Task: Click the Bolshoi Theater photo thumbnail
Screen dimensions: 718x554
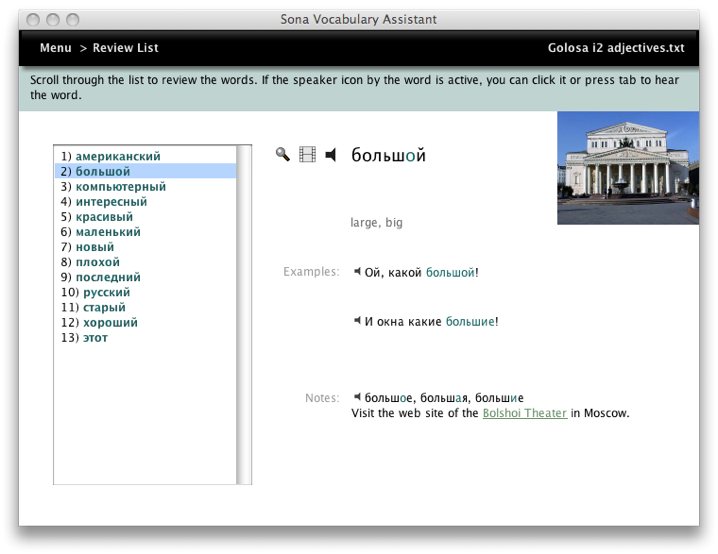Action: [627, 168]
